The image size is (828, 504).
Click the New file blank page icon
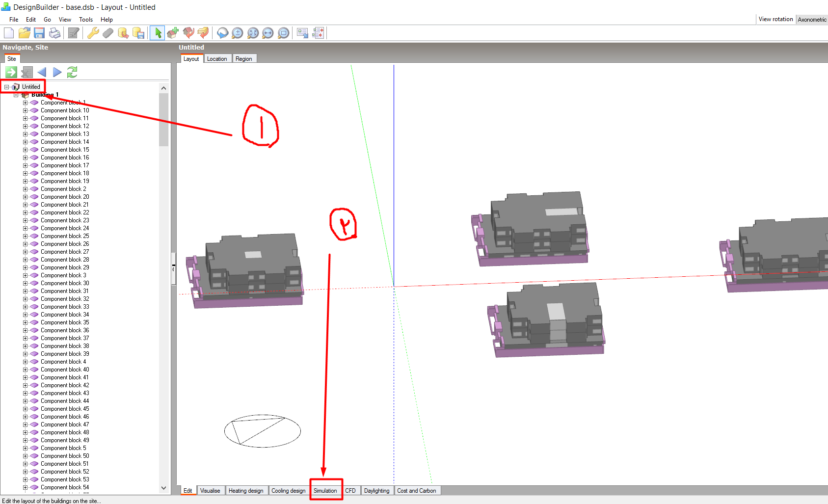9,33
